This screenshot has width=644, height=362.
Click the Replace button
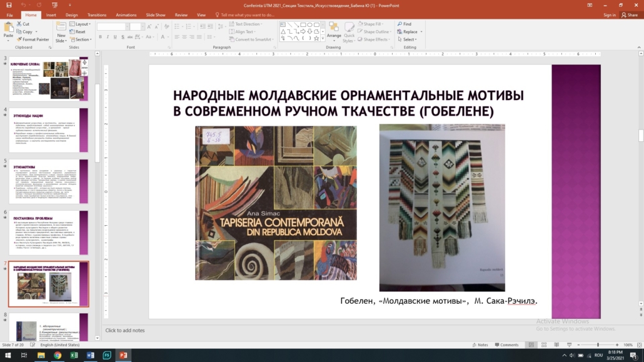point(408,32)
